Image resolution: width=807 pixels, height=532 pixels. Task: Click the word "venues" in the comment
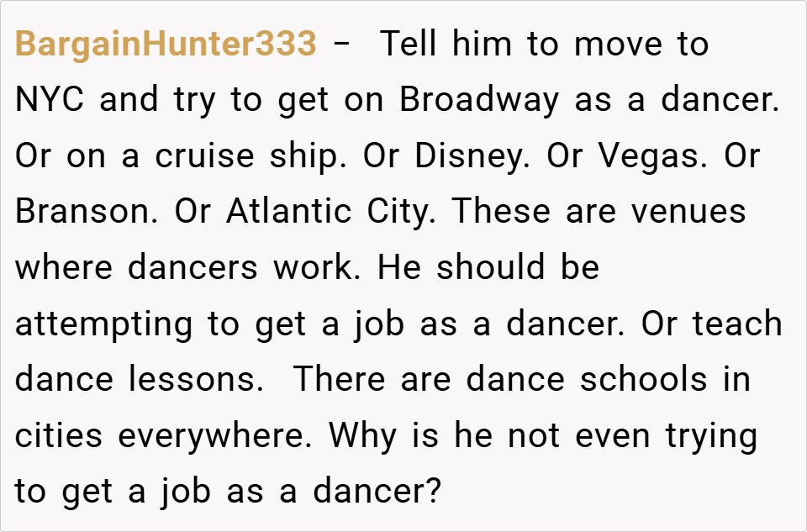[688, 212]
